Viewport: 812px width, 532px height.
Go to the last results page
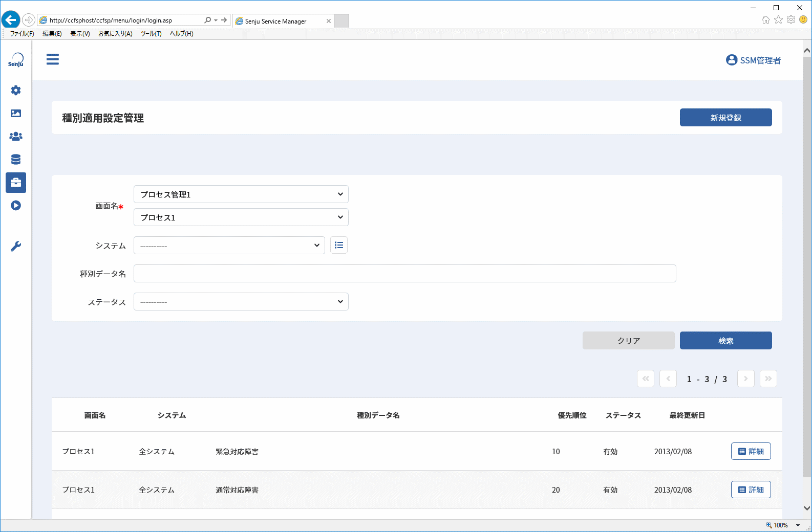[768, 379]
